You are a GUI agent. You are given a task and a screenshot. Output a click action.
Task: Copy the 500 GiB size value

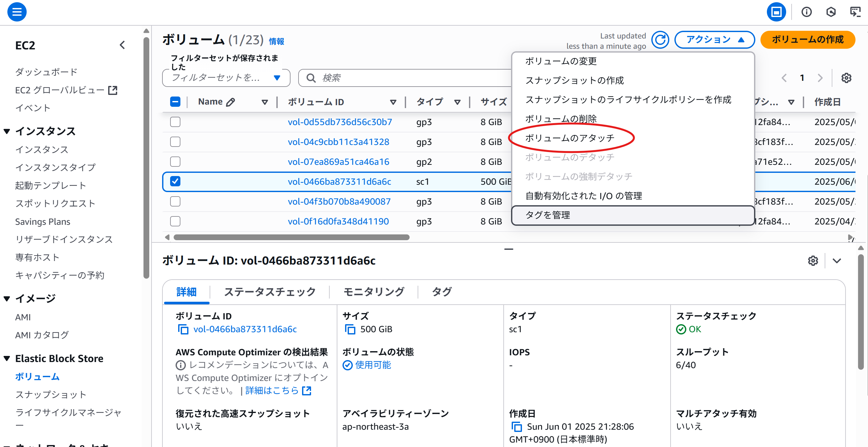(350, 329)
